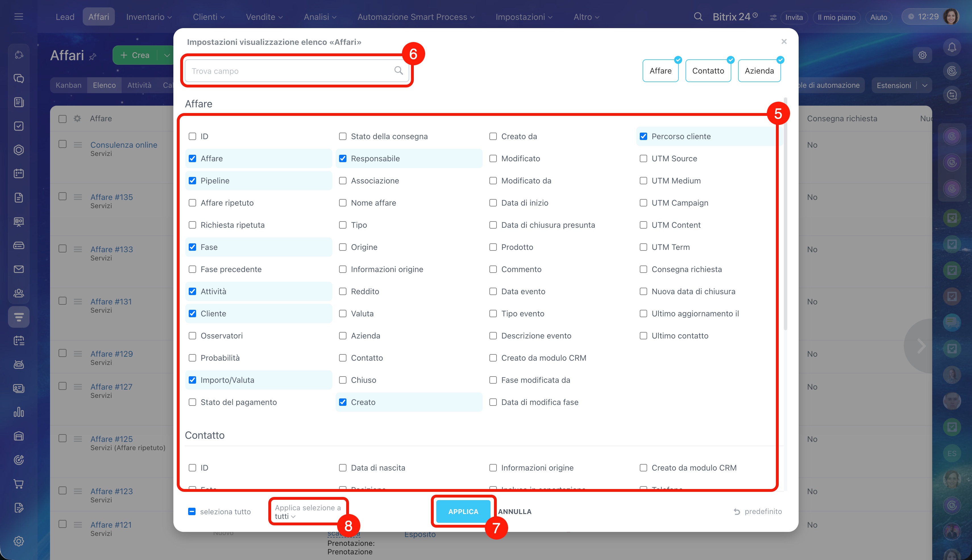Click the ANNULLA button
The image size is (972, 560).
(x=514, y=511)
